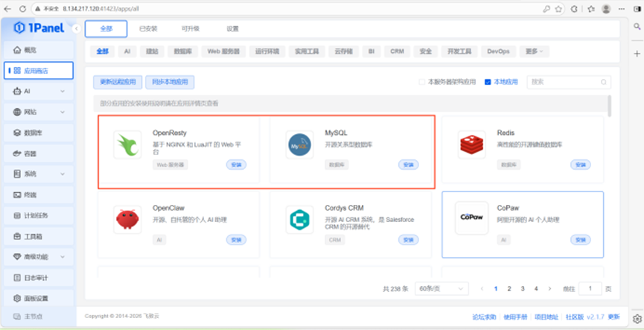644x330 pixels.
Task: Open 终端 terminal icon in sidebar
Action: tap(17, 194)
